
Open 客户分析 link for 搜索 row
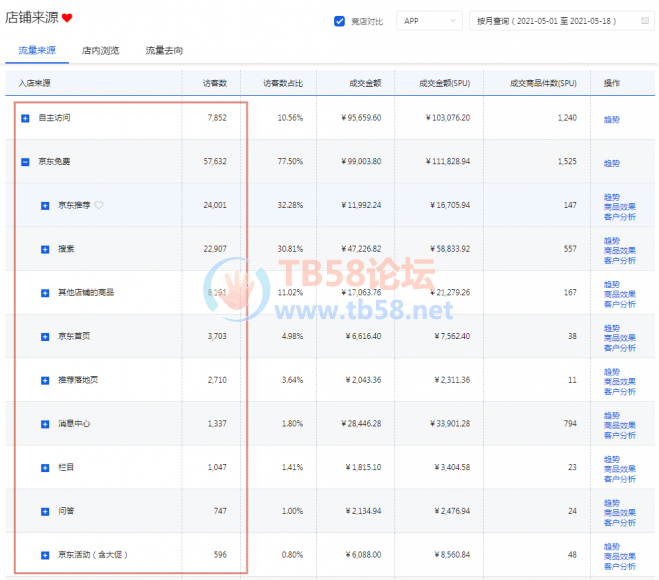click(x=619, y=261)
